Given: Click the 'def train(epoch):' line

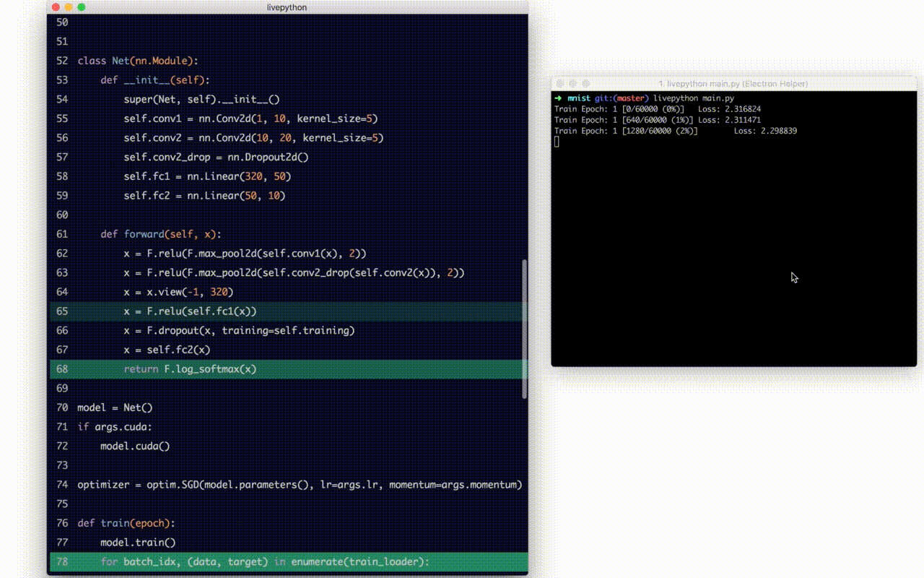Looking at the screenshot, I should [x=126, y=523].
